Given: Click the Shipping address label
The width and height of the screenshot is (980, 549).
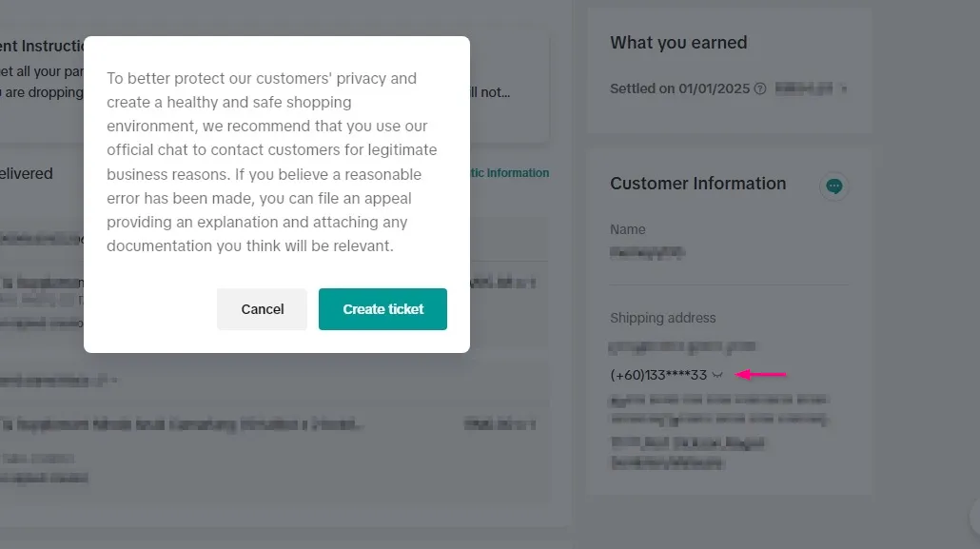Looking at the screenshot, I should [662, 318].
